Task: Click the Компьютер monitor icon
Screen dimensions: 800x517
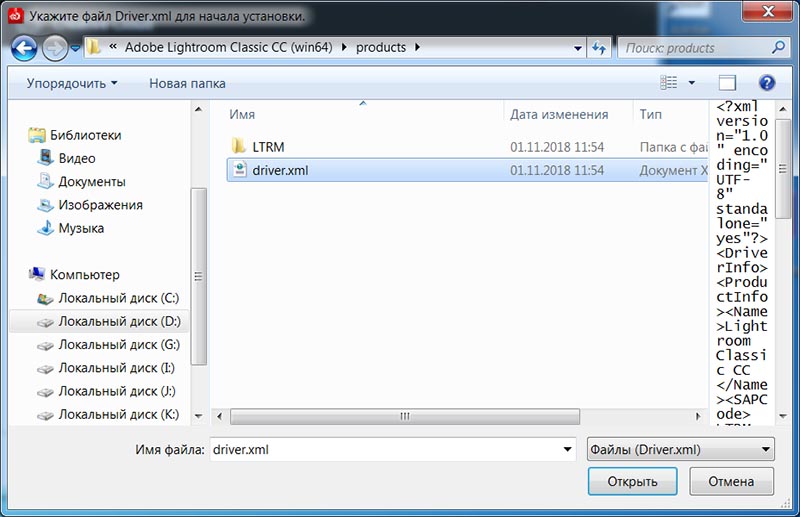Action: click(37, 274)
